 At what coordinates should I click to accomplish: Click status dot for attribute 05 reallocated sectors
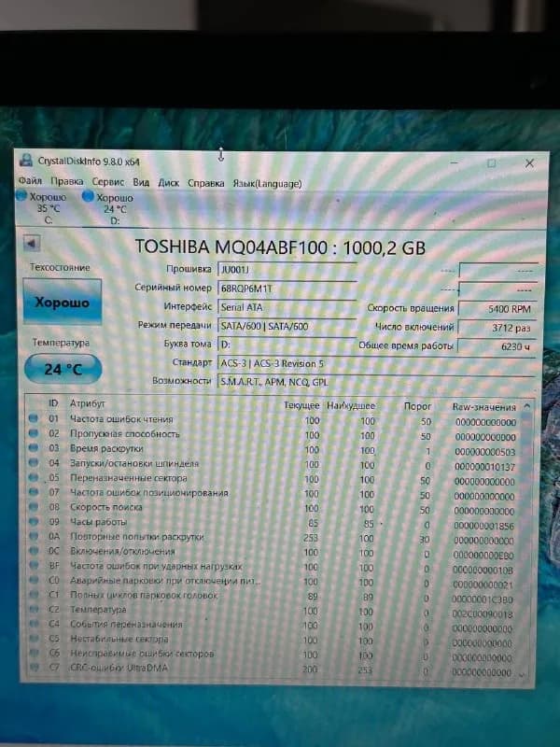point(34,477)
